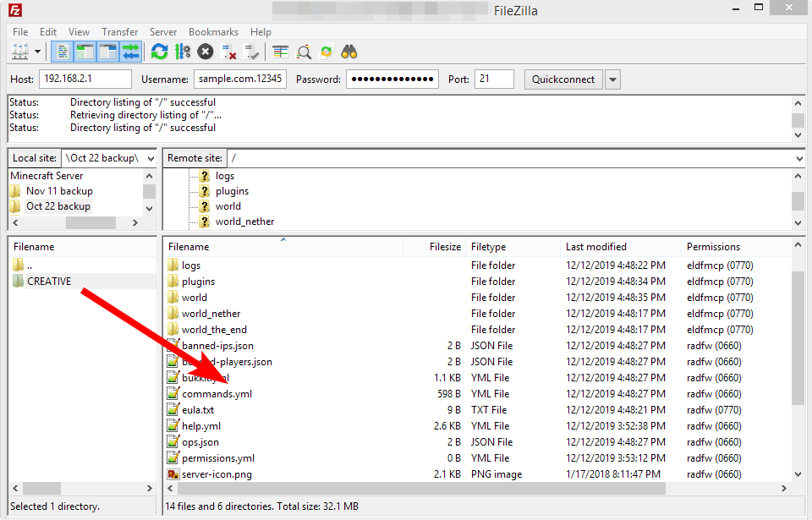Go to parent directory in local list
812x520 pixels.
tap(30, 265)
